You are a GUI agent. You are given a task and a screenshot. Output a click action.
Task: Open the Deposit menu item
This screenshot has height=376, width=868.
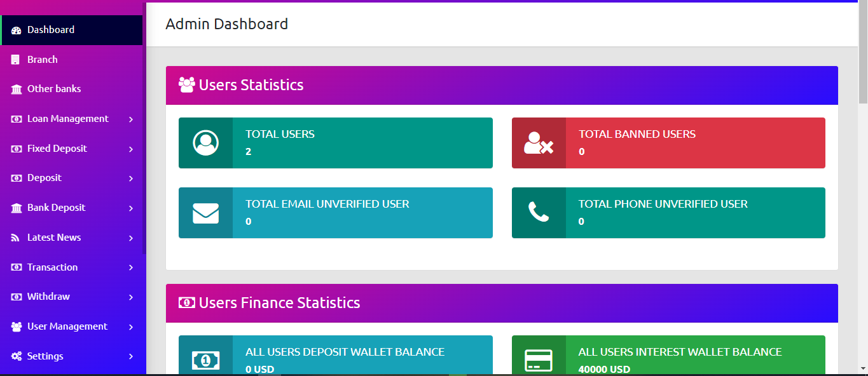pos(43,177)
